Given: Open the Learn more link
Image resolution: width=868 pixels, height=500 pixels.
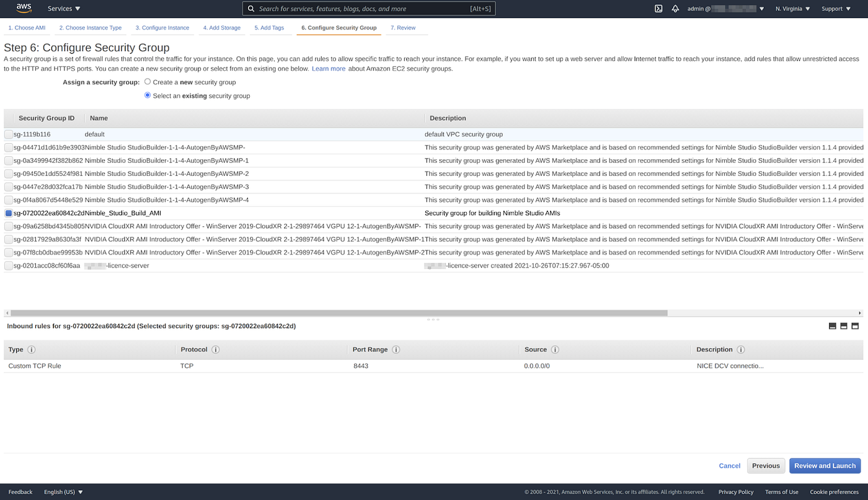Looking at the screenshot, I should (329, 69).
